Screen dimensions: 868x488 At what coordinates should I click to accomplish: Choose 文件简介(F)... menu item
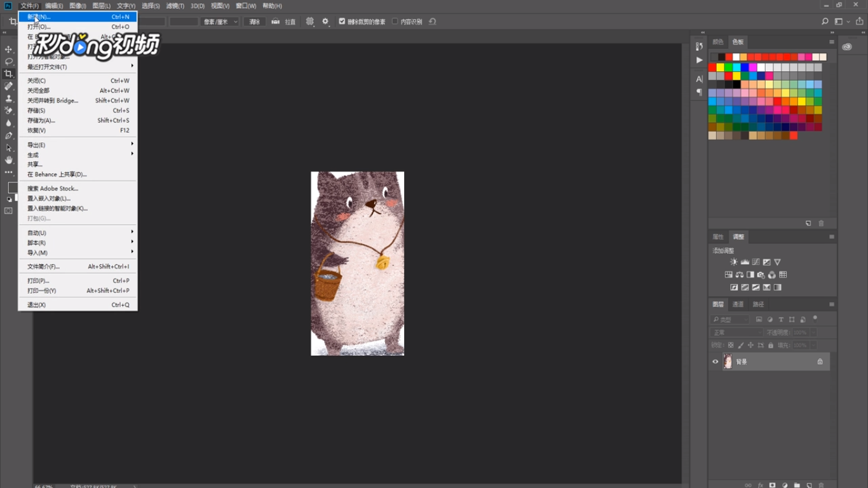pos(78,267)
